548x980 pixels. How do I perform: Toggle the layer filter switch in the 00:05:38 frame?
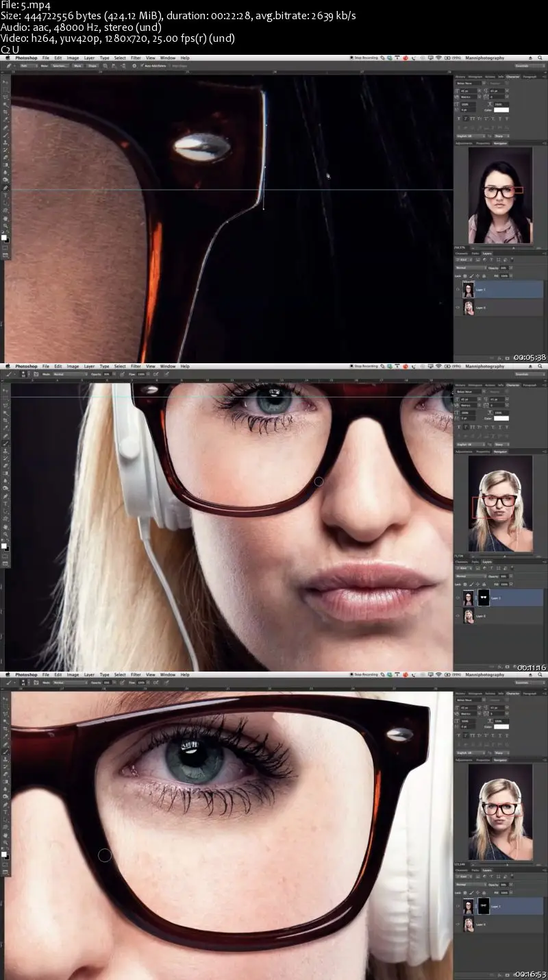(x=512, y=260)
